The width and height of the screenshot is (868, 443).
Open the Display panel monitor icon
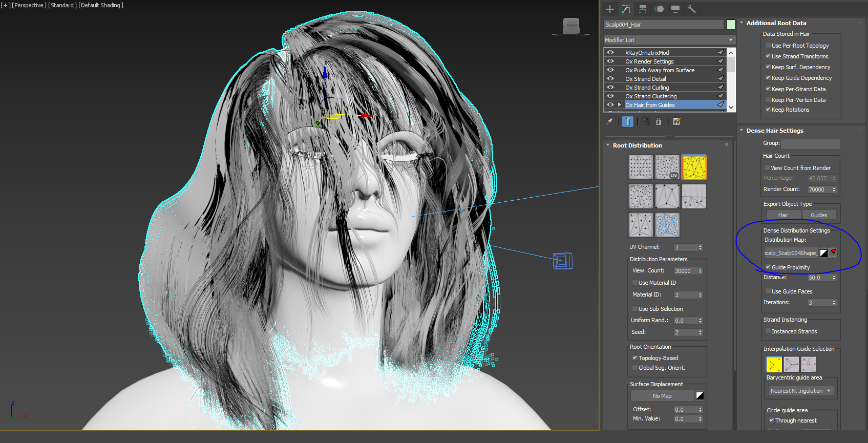(x=675, y=9)
